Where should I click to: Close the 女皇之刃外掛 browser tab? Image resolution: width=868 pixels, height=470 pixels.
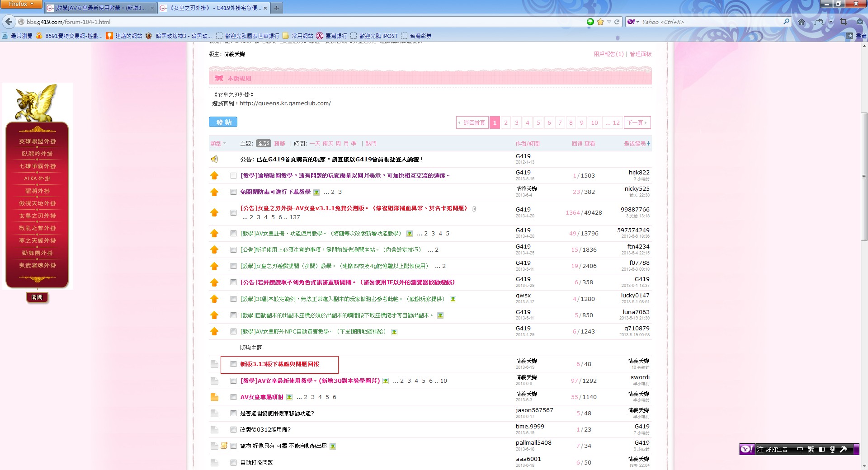point(265,8)
